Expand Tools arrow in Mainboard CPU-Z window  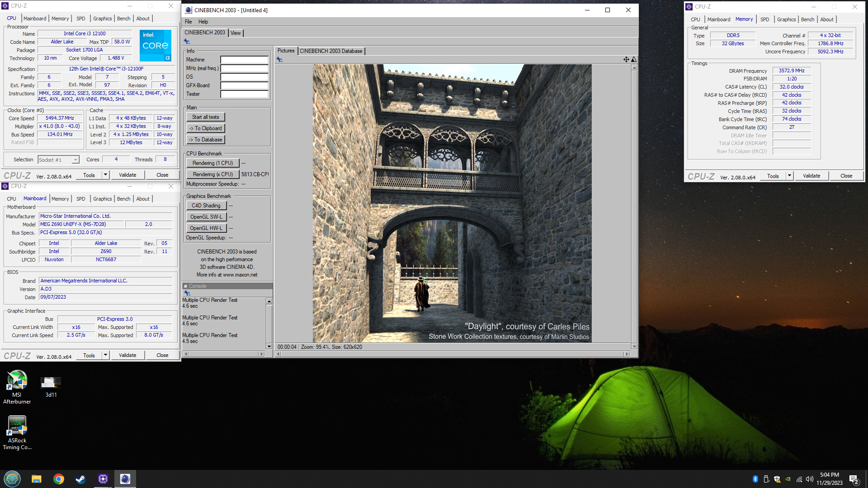click(x=106, y=355)
